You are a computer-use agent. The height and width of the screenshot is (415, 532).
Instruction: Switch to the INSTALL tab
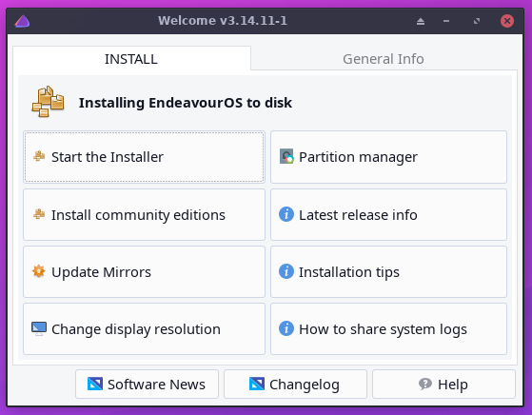tap(131, 59)
